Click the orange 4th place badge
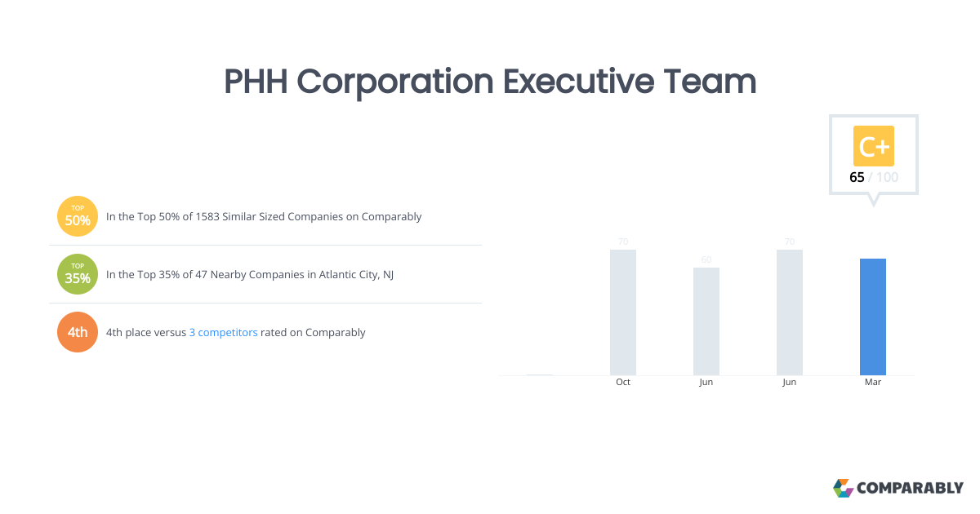 pos(78,332)
